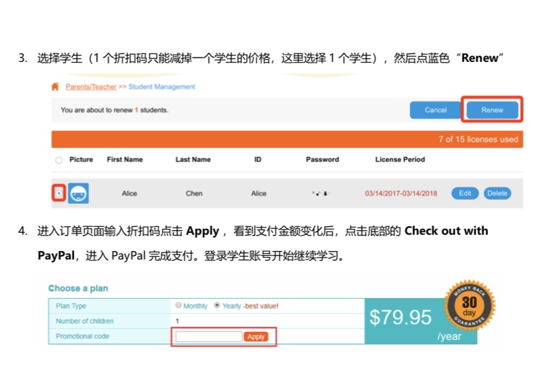
Task: Click the orange licenses used bar
Action: [x=287, y=139]
